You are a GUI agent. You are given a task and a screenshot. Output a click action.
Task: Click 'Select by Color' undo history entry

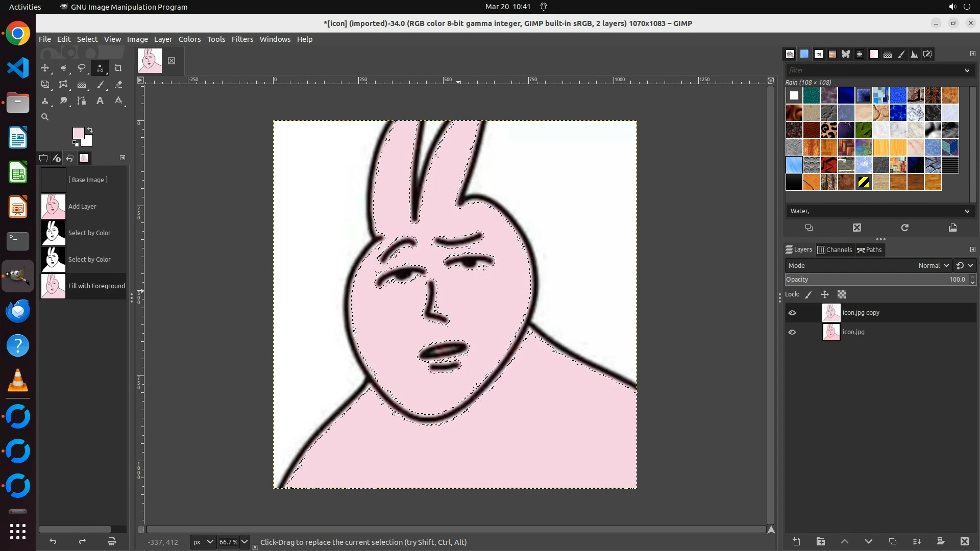(89, 233)
